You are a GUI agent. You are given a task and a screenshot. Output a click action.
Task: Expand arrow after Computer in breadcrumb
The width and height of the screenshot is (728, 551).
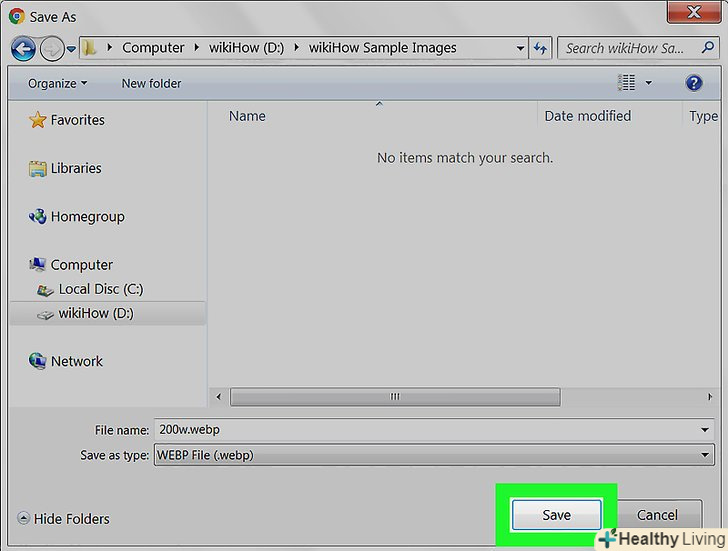point(197,47)
